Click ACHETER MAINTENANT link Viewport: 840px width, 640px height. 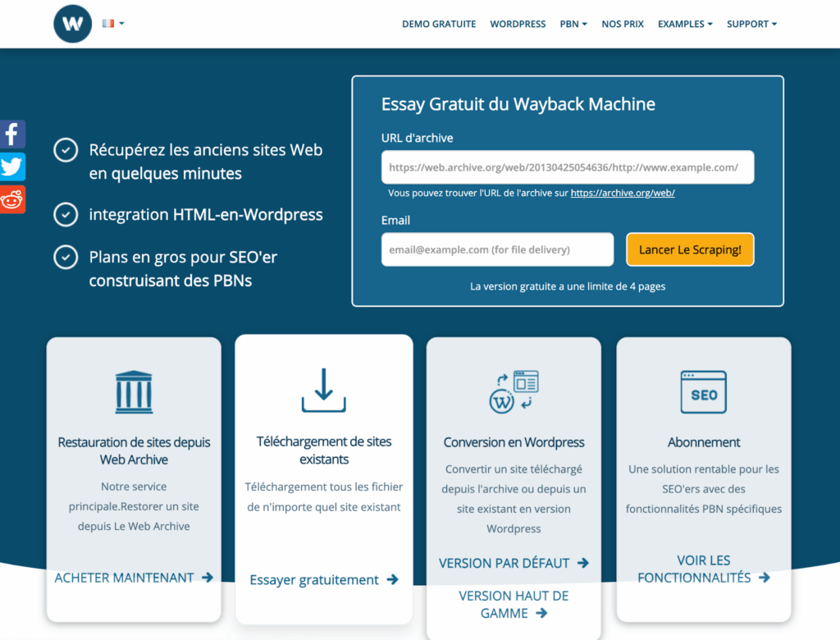click(134, 578)
